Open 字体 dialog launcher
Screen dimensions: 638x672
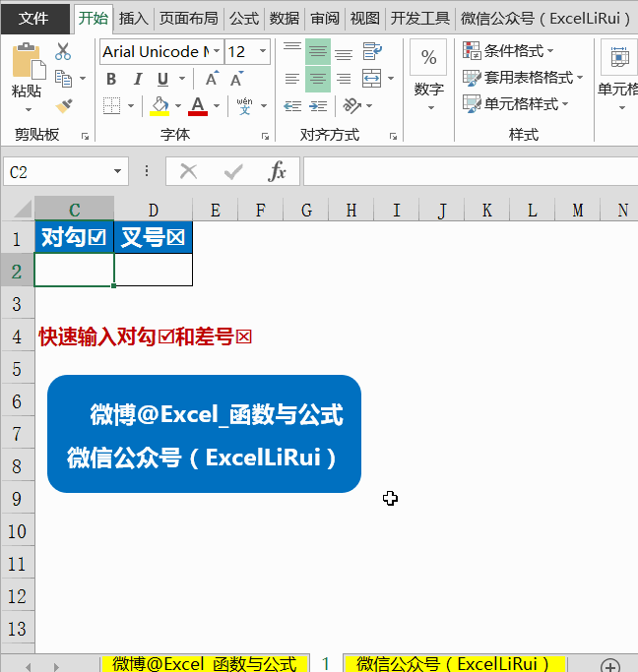pyautogui.click(x=266, y=137)
